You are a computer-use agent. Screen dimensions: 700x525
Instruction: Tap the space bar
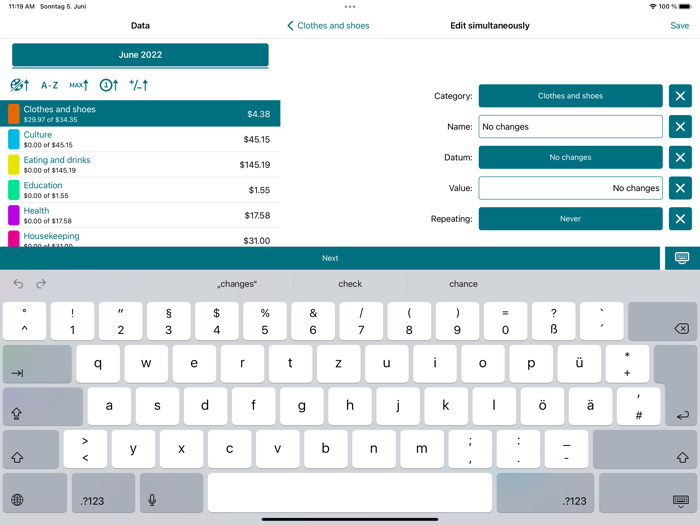[350, 493]
